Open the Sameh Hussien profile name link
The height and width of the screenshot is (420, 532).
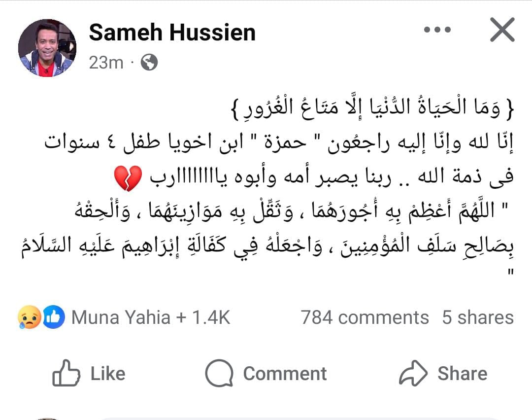pyautogui.click(x=172, y=33)
